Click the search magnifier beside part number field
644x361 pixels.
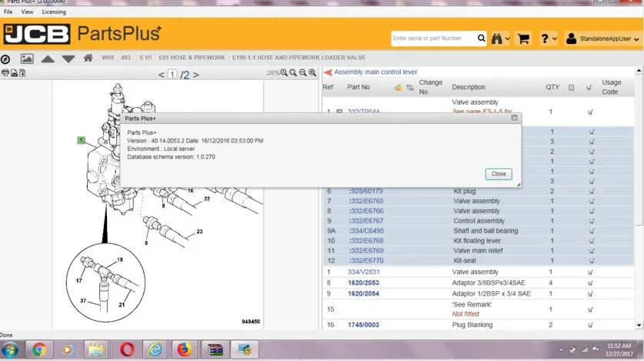(482, 38)
